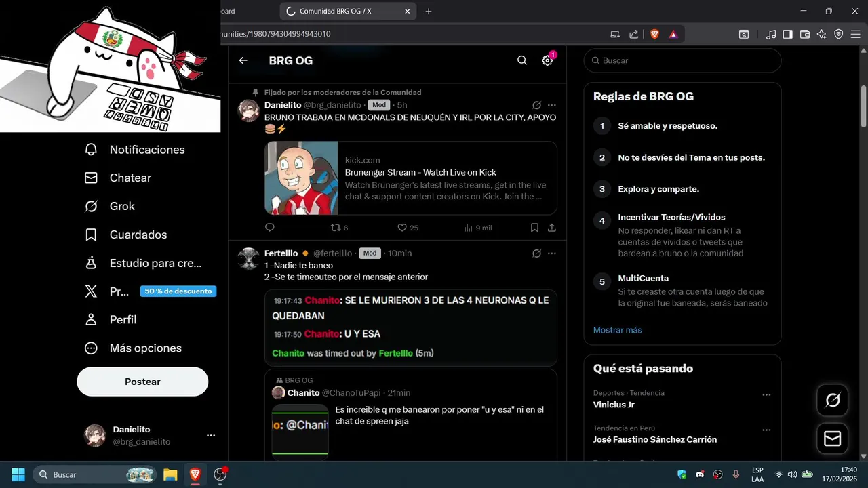
Task: Open more options on Danielito's post
Action: pyautogui.click(x=552, y=105)
